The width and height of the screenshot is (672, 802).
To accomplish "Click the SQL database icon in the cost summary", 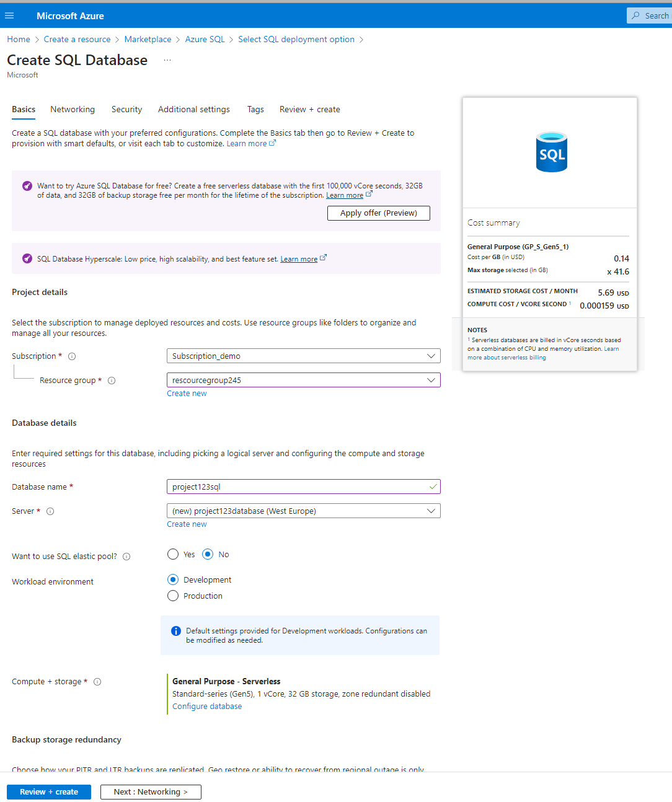I will click(x=550, y=152).
